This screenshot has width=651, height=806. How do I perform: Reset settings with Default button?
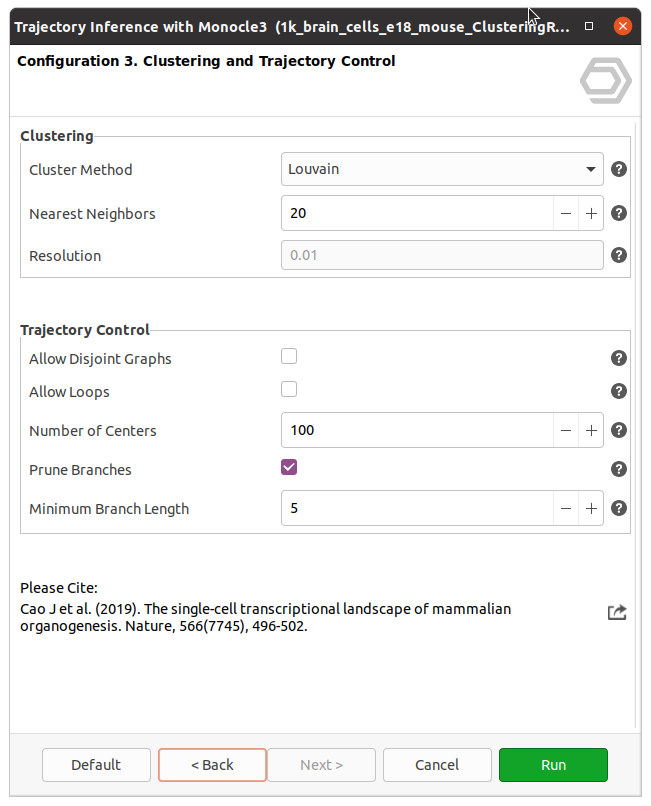(x=96, y=765)
